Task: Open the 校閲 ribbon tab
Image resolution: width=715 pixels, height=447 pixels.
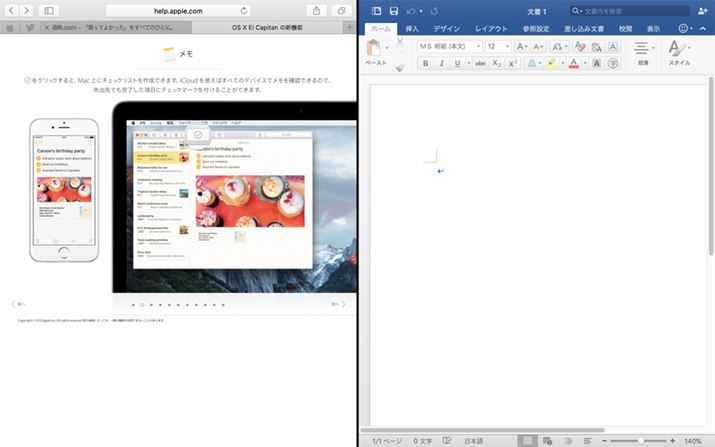Action: point(625,29)
